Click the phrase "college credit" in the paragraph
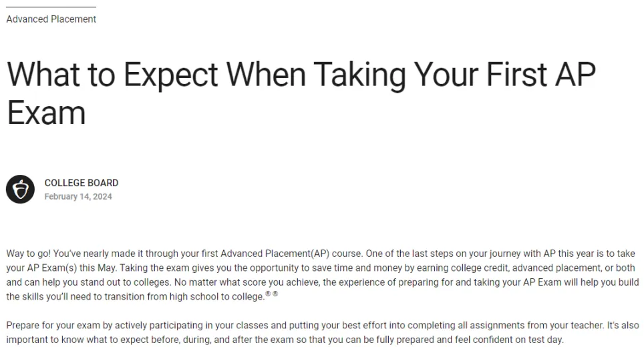The width and height of the screenshot is (644, 353). [x=479, y=268]
